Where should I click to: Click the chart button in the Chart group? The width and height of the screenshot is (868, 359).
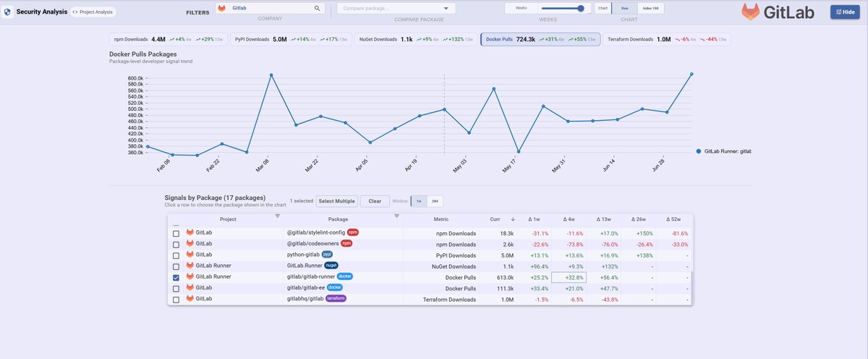(603, 9)
